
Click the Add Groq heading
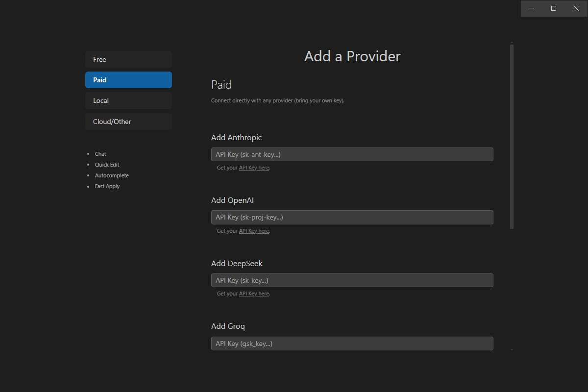click(x=228, y=326)
